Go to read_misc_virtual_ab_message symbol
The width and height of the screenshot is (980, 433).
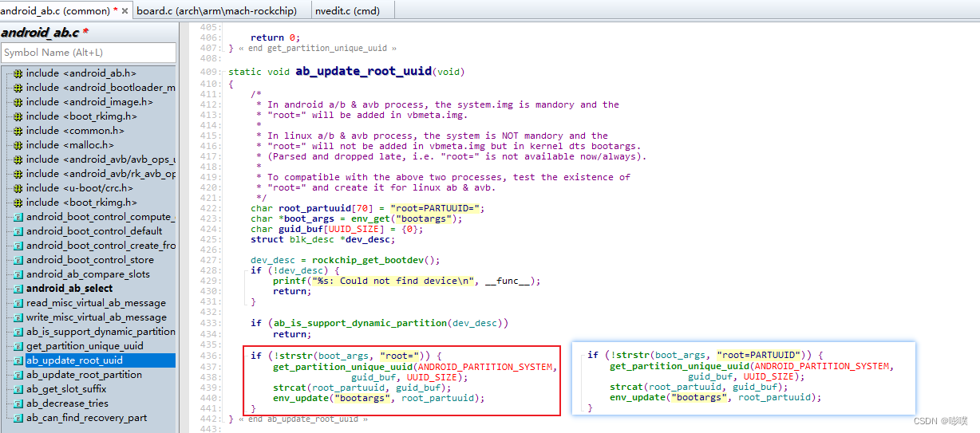pyautogui.click(x=96, y=303)
